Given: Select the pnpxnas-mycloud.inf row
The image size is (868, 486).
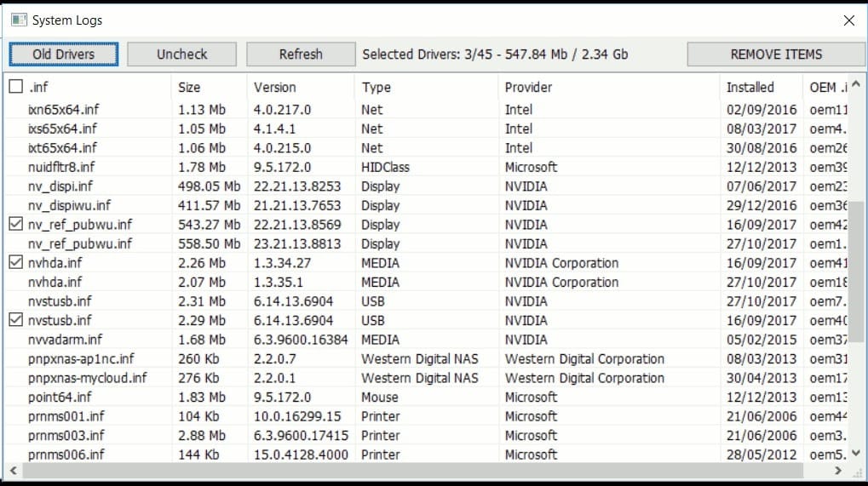Looking at the screenshot, I should (x=87, y=378).
